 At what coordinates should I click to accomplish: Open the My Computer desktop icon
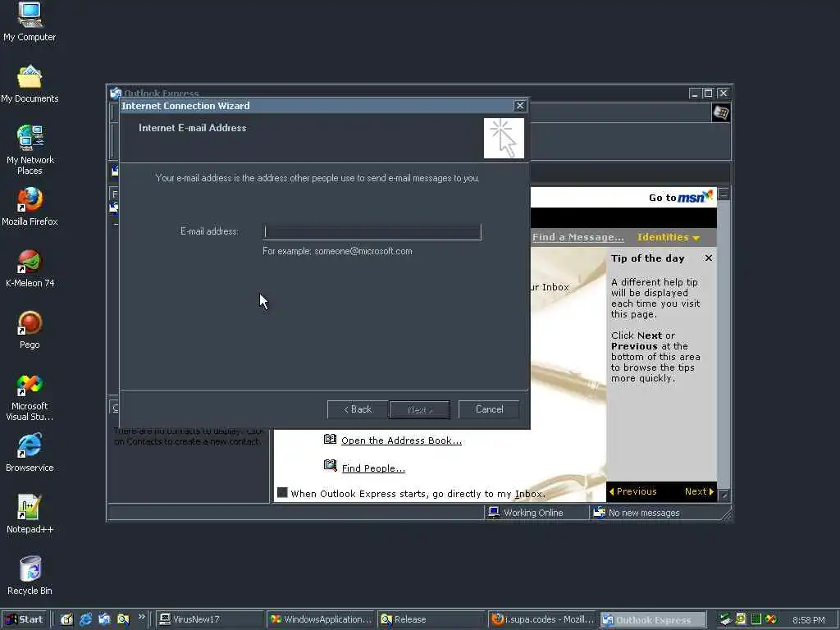[x=30, y=22]
